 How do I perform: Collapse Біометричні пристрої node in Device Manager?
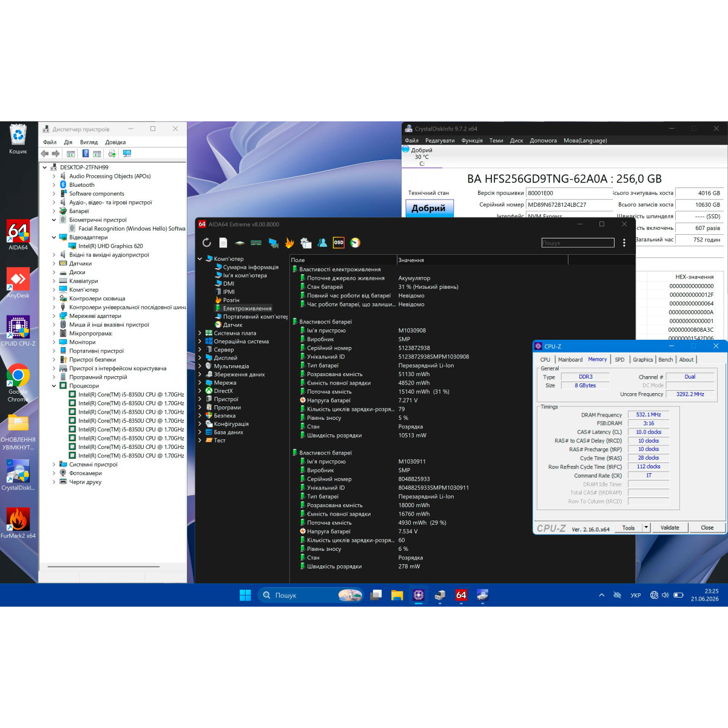pos(54,220)
